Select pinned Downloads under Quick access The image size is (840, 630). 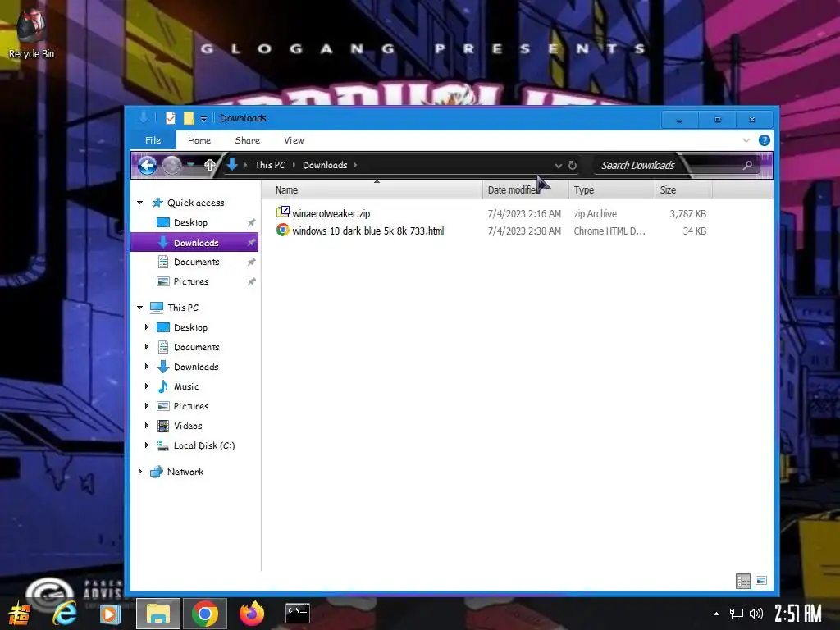(x=196, y=243)
